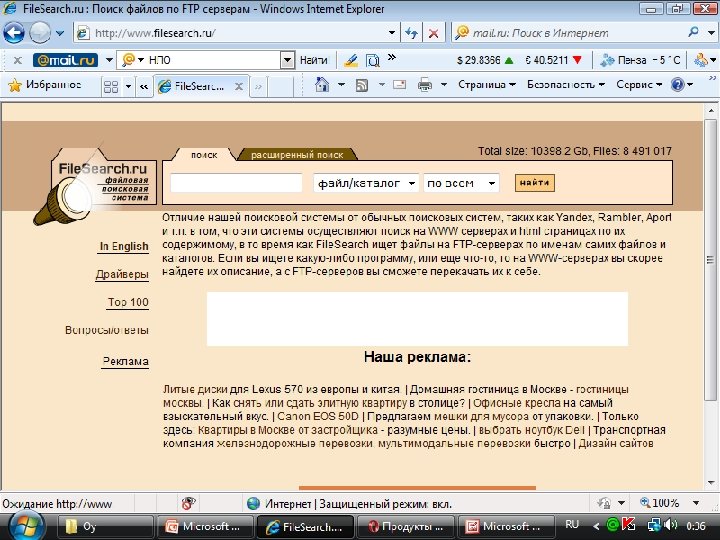The image size is (720, 540).
Task: Click the euro rate 40.5211
Action: (553, 60)
